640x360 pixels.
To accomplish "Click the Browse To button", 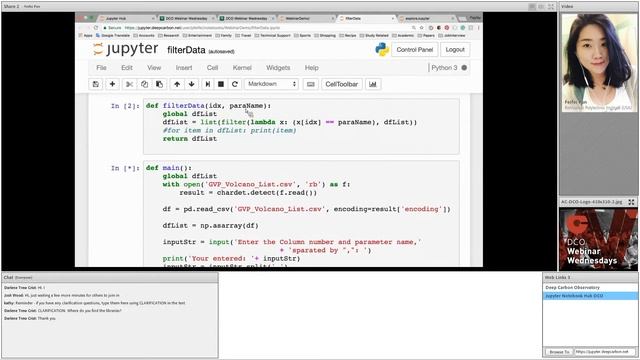I will point(559,351).
